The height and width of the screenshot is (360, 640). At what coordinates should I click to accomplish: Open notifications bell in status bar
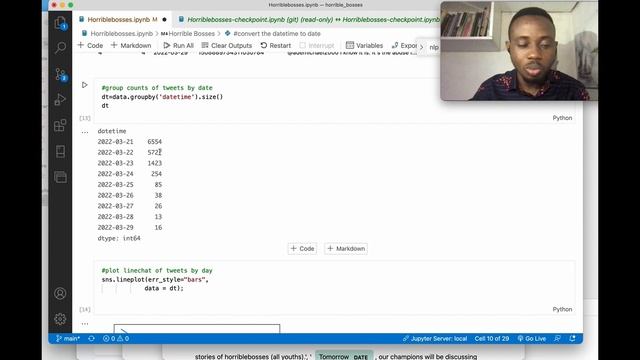572,338
